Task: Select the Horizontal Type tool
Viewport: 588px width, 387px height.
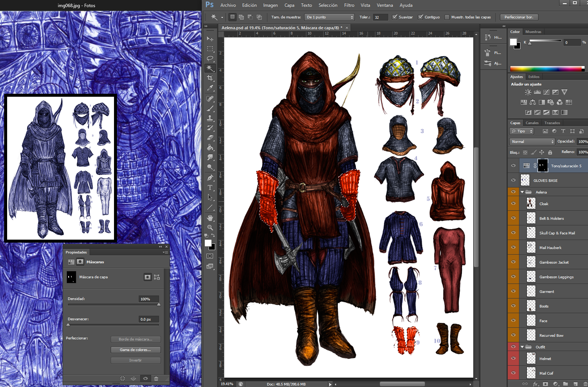Action: tap(210, 187)
